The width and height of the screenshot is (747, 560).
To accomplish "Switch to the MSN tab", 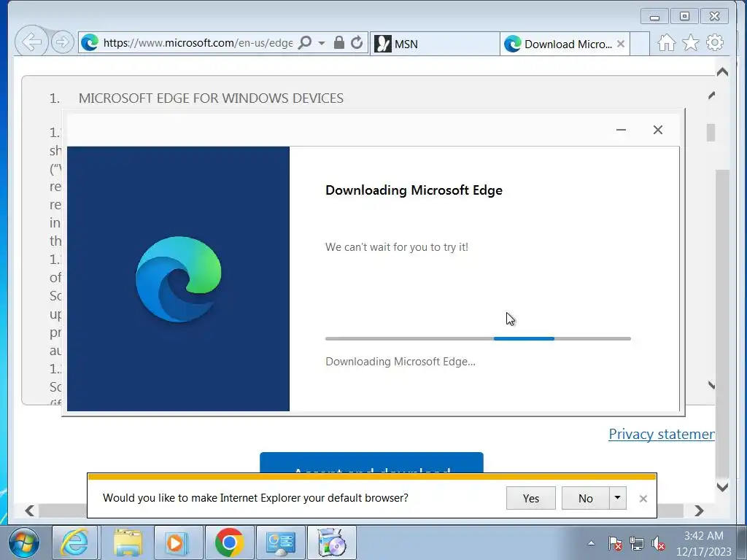I will click(x=435, y=44).
